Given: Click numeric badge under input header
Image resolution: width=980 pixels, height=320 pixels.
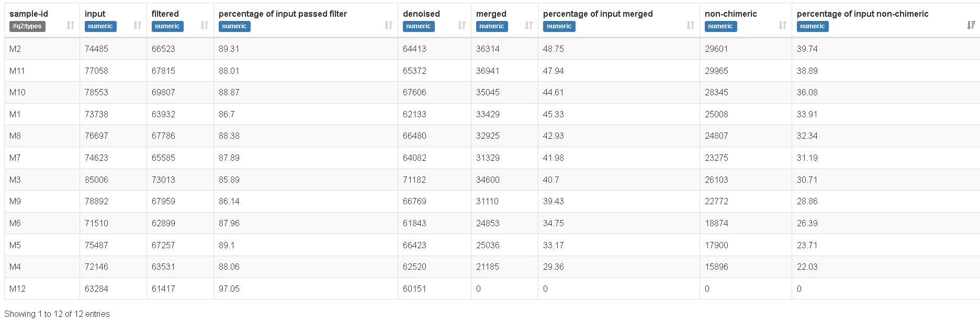Looking at the screenshot, I should pos(100,26).
